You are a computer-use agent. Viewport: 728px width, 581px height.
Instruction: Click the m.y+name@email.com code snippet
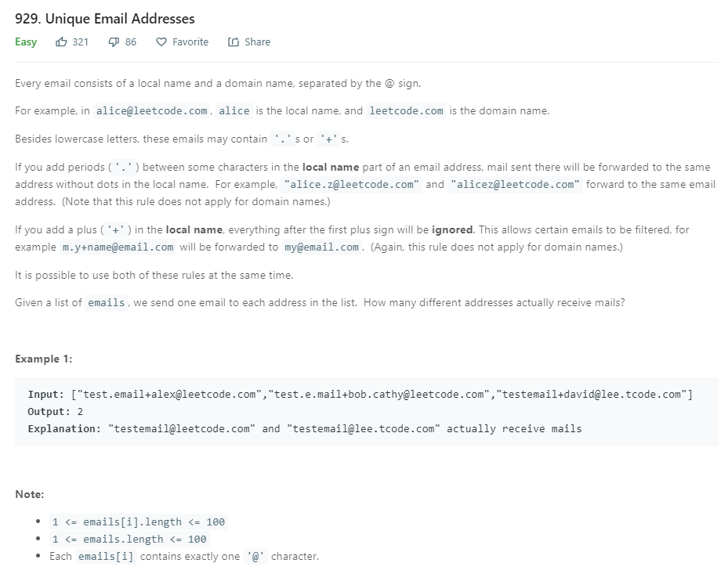(x=118, y=247)
